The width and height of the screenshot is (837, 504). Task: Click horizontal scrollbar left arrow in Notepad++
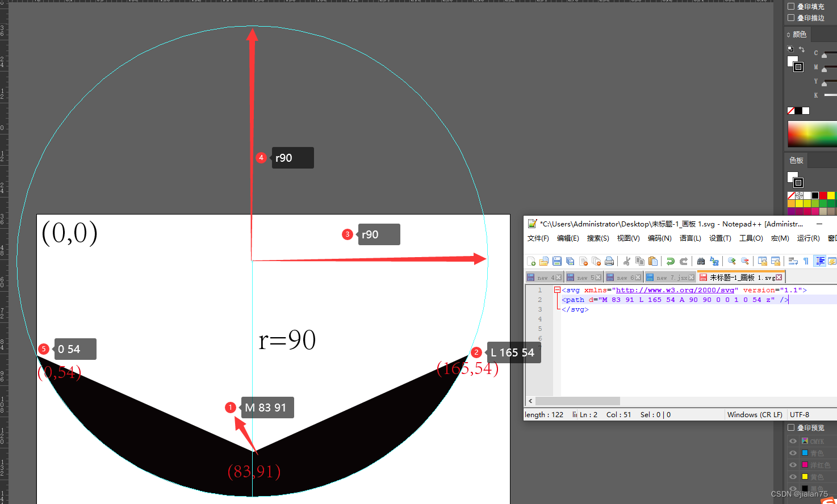[530, 401]
